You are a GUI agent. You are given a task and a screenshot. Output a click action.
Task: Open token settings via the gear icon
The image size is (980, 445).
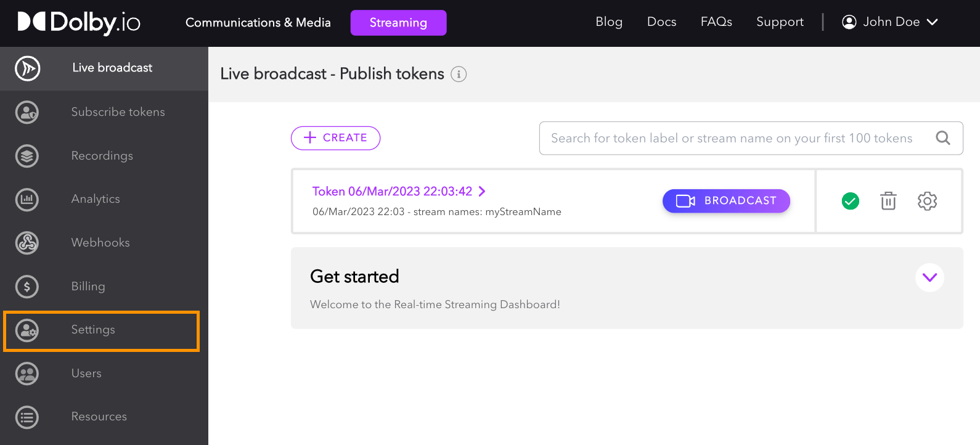(x=927, y=201)
